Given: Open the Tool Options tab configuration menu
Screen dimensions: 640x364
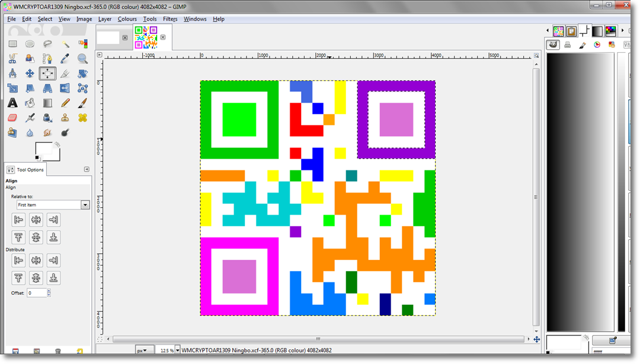Looking at the screenshot, I should tap(87, 169).
